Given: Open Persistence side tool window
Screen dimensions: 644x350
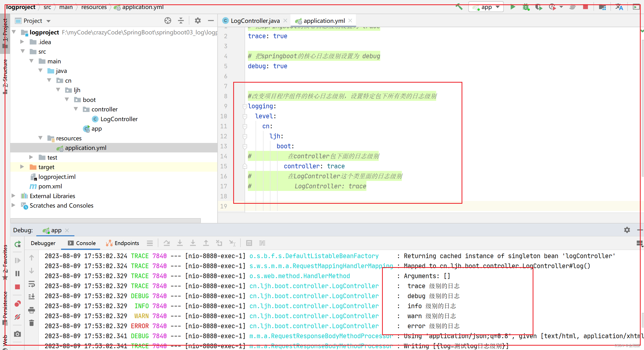Looking at the screenshot, I should 5,308.
